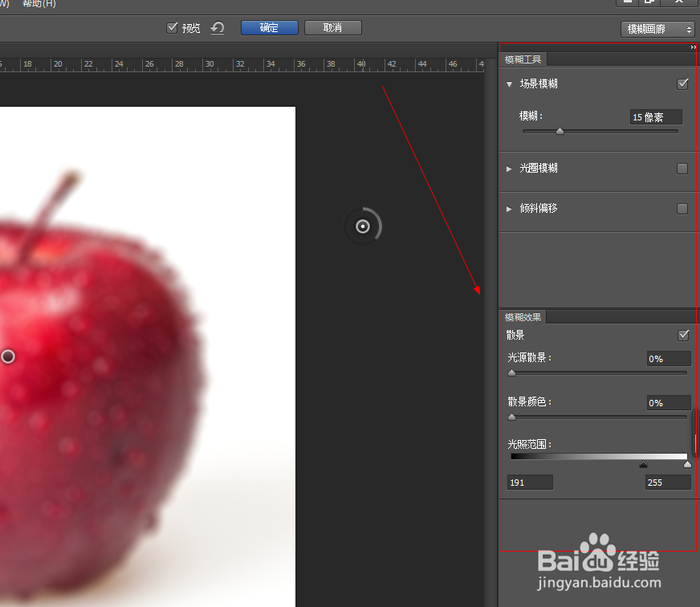The image size is (700, 607).
Task: Enable the 光圈模糊 checkbox
Action: pyautogui.click(x=682, y=169)
